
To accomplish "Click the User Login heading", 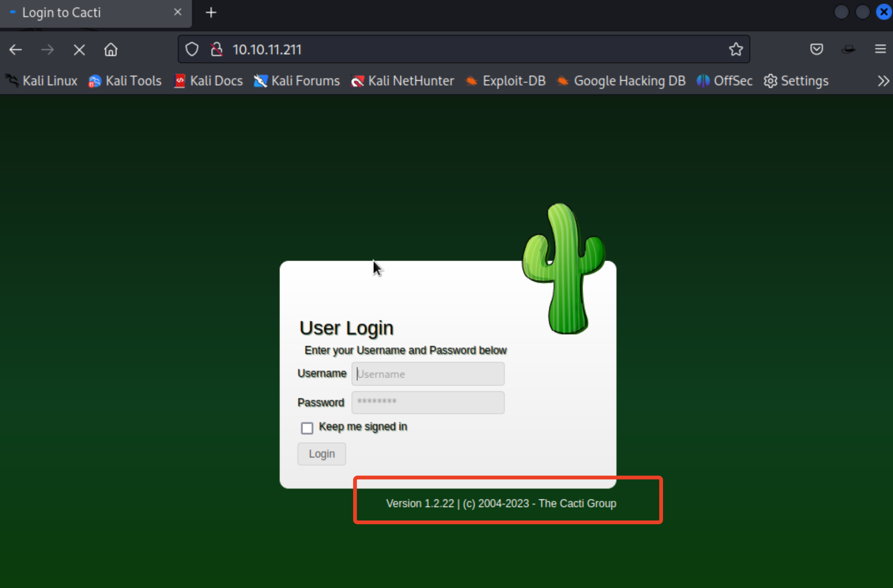I will pos(346,328).
